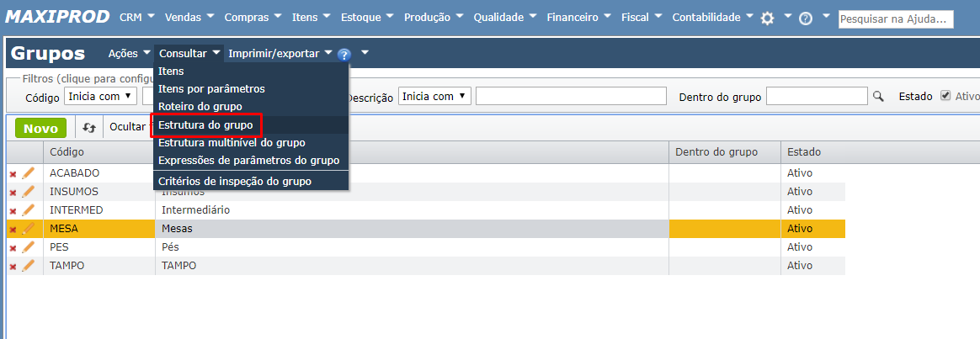Screen dimensions: 980x339
Task: Edit the TAMPO group with pencil icon
Action: pos(28,266)
